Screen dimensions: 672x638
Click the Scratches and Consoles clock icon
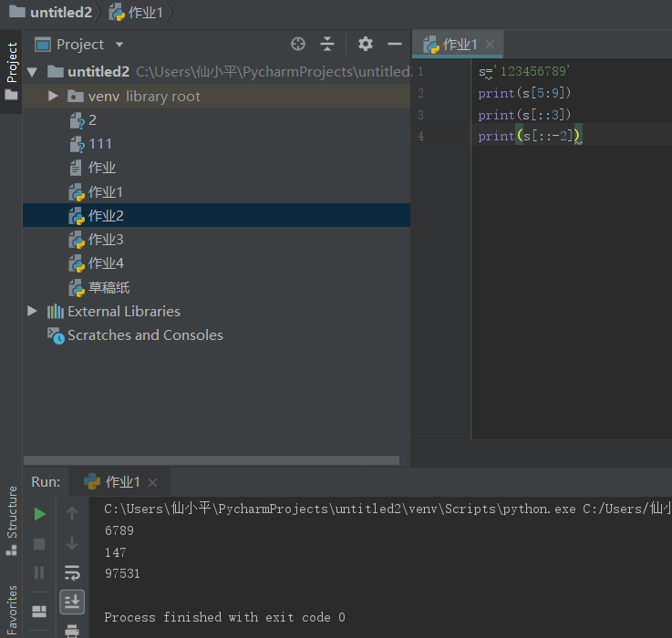[x=56, y=335]
